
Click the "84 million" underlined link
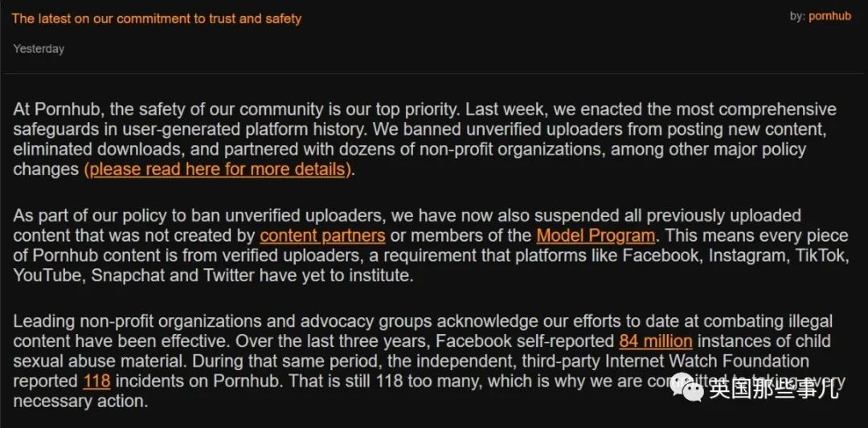coord(656,341)
